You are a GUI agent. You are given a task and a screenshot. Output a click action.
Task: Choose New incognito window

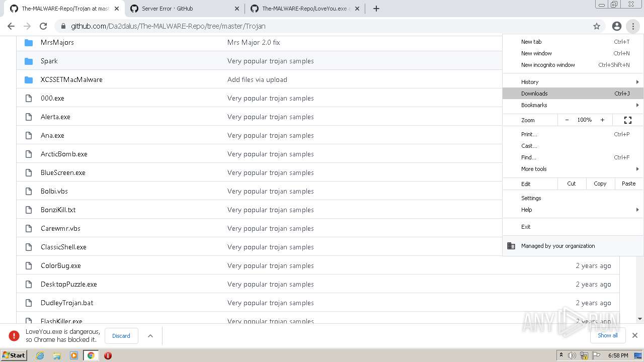click(573, 65)
